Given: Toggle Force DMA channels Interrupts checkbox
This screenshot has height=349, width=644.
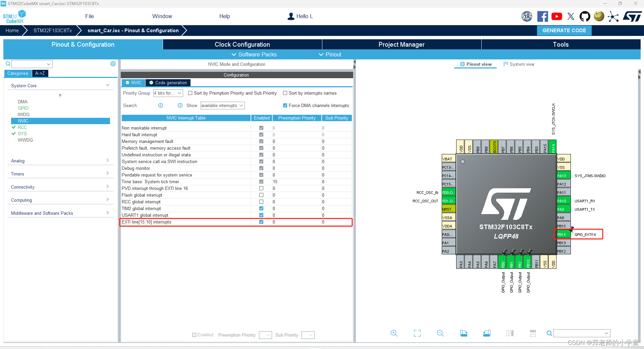Looking at the screenshot, I should tap(285, 105).
